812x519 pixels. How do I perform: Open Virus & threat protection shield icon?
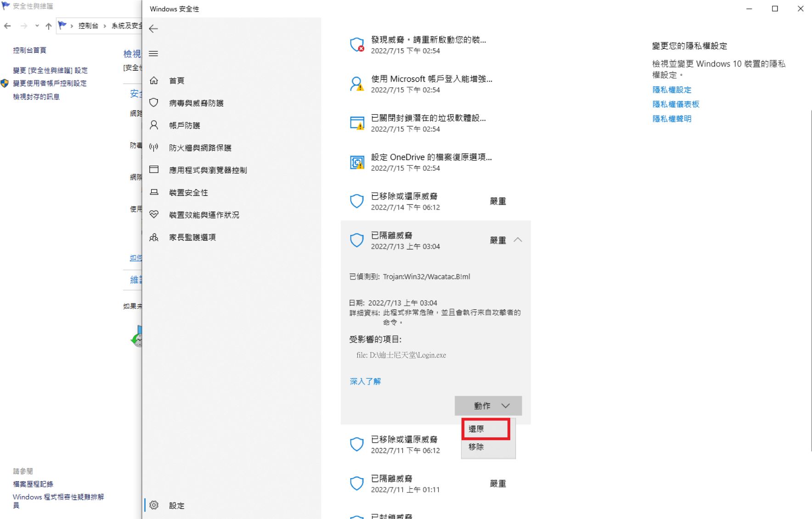154,103
